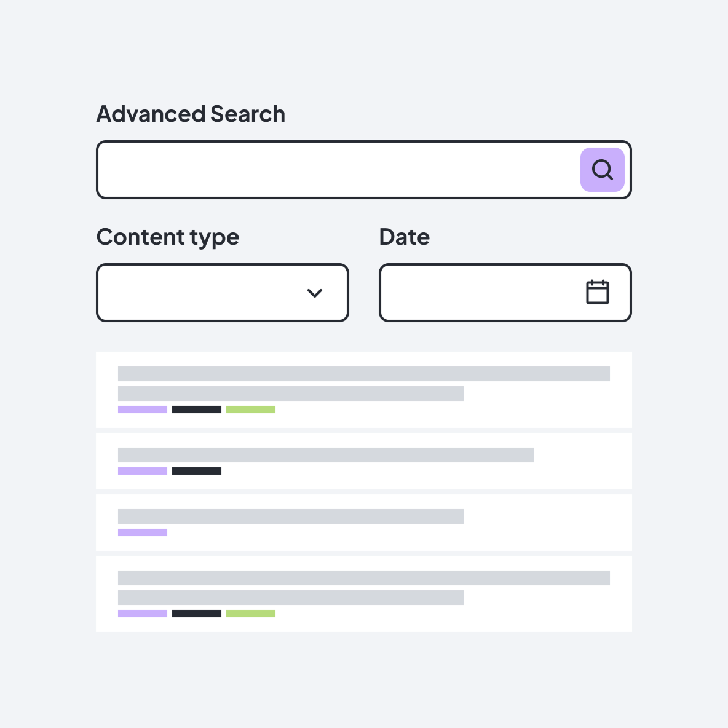This screenshot has width=728, height=728.
Task: Click the dark tag on last result
Action: pyautogui.click(x=197, y=614)
